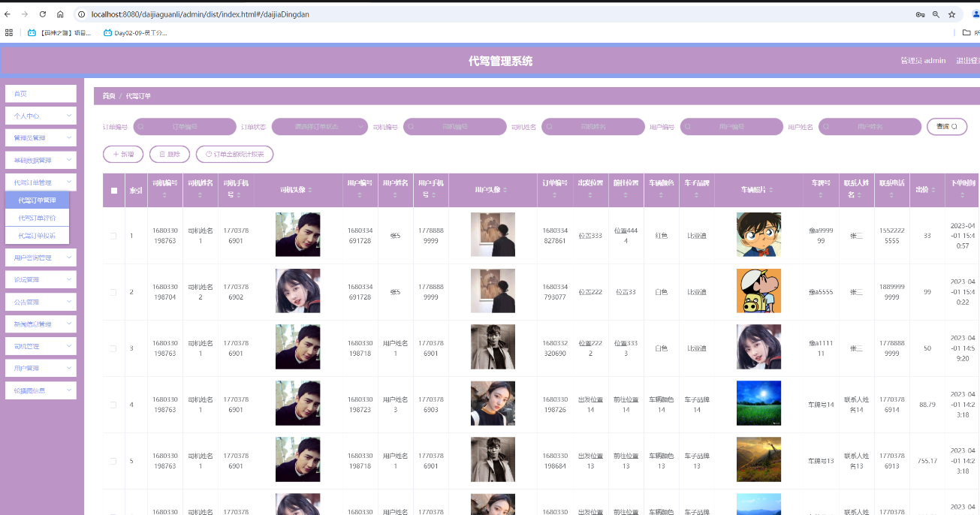Open the browser home page icon
980x515 pixels.
click(60, 14)
